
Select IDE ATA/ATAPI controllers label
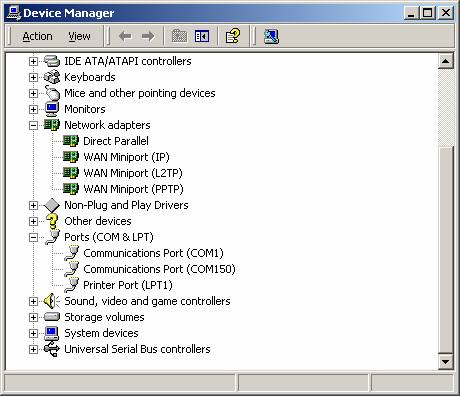(x=128, y=61)
